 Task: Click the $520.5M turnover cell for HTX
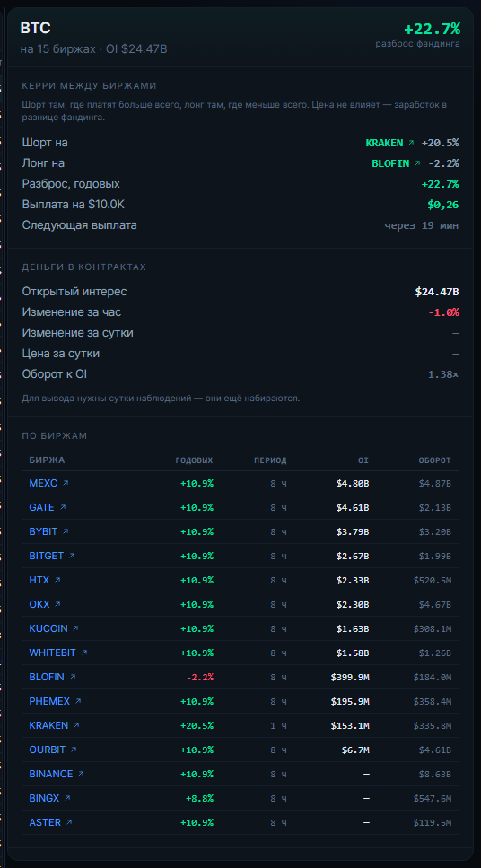pos(433,580)
